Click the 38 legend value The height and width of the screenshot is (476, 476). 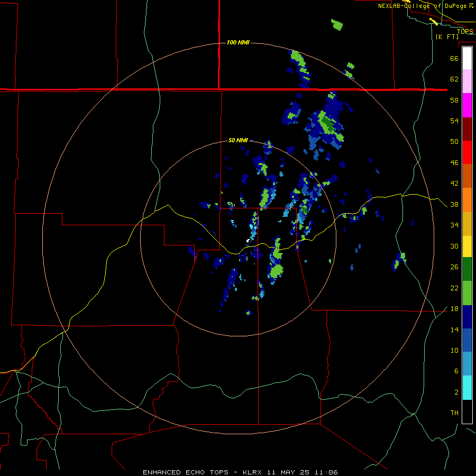pyautogui.click(x=454, y=204)
